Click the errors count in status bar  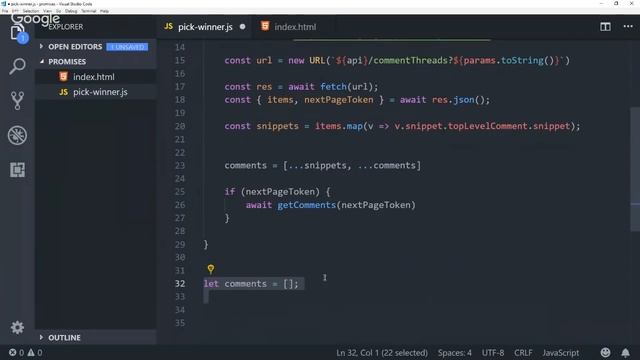pyautogui.click(x=17, y=353)
